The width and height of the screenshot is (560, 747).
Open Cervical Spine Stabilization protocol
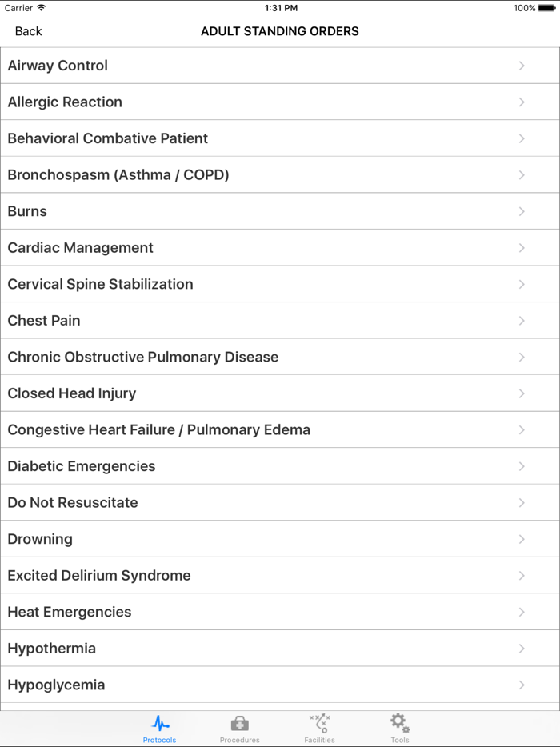coord(100,284)
